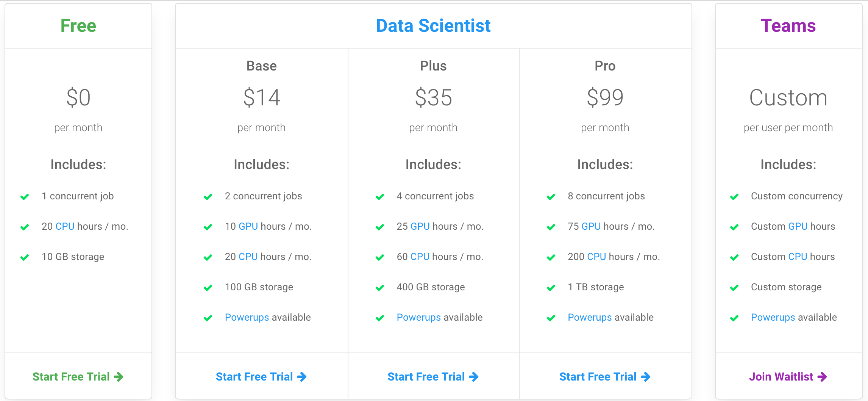Click the checkmark next to 100 GB storage
The width and height of the screenshot is (868, 401).
[x=208, y=288]
